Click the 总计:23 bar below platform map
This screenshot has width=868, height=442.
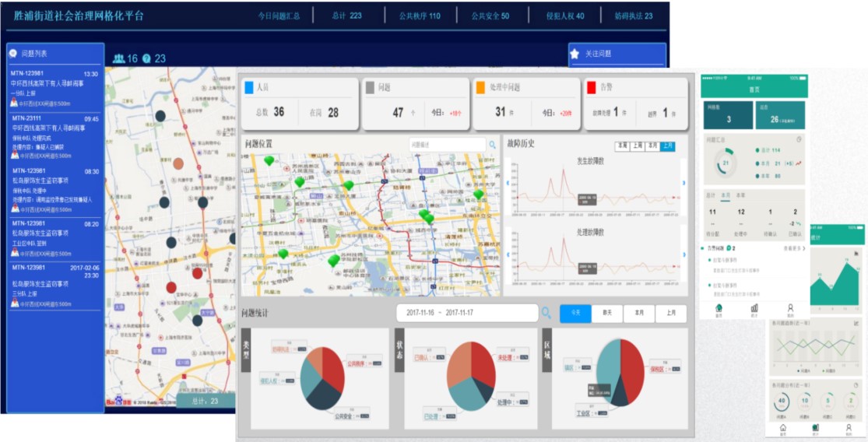coord(206,401)
